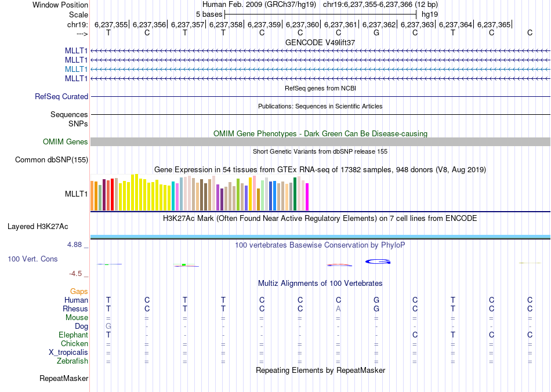Click the GTEx Gene Expression track title
The width and height of the screenshot is (551, 392).
click(x=320, y=170)
